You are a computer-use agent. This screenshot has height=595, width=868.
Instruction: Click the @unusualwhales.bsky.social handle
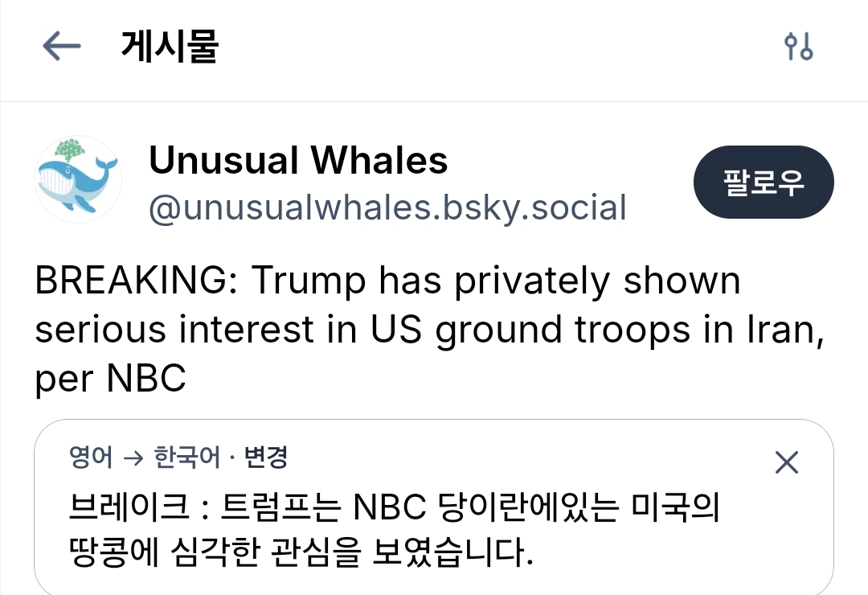(x=387, y=207)
